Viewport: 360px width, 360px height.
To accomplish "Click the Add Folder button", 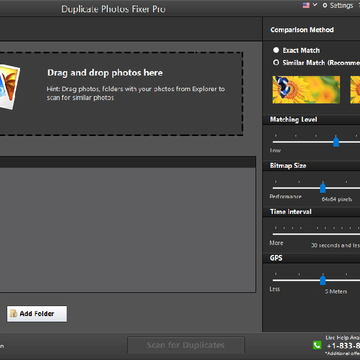I will point(37,314).
